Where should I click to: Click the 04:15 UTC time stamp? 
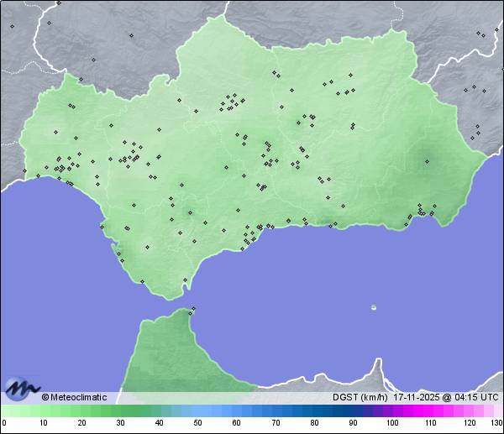475,397
